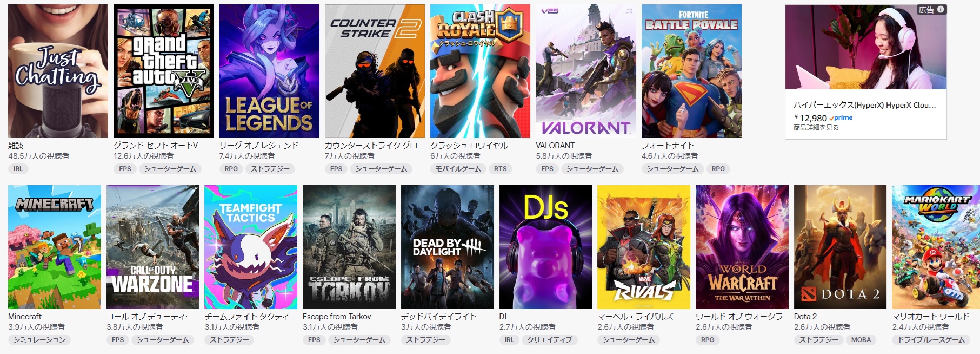980x354 pixels.
Task: Open the Grand Theft Auto V cover art
Action: pos(163,71)
